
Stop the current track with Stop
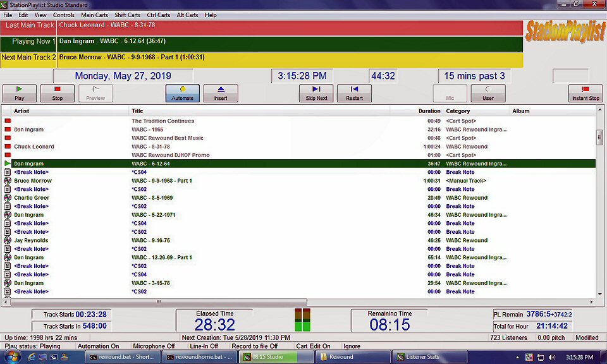click(x=58, y=94)
